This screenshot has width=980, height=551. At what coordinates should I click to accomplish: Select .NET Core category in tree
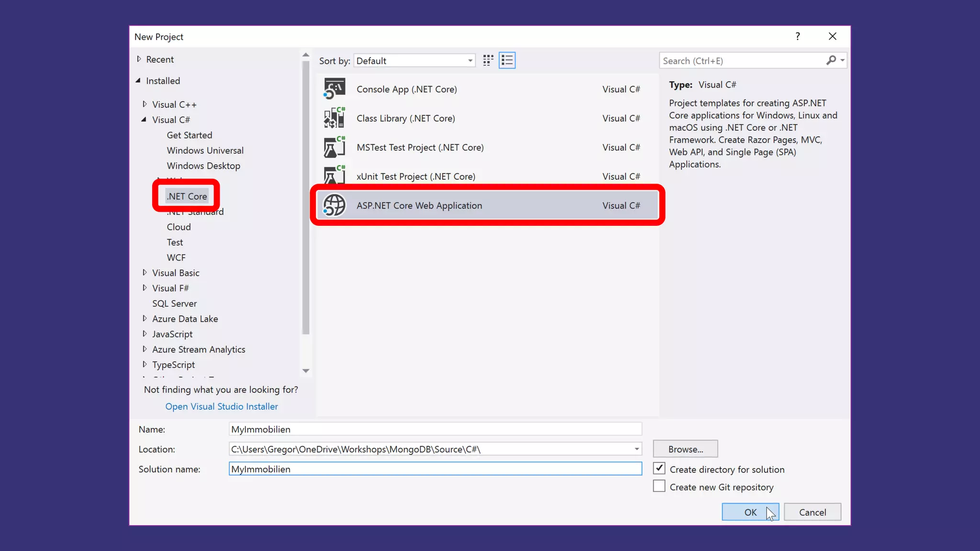tap(187, 196)
